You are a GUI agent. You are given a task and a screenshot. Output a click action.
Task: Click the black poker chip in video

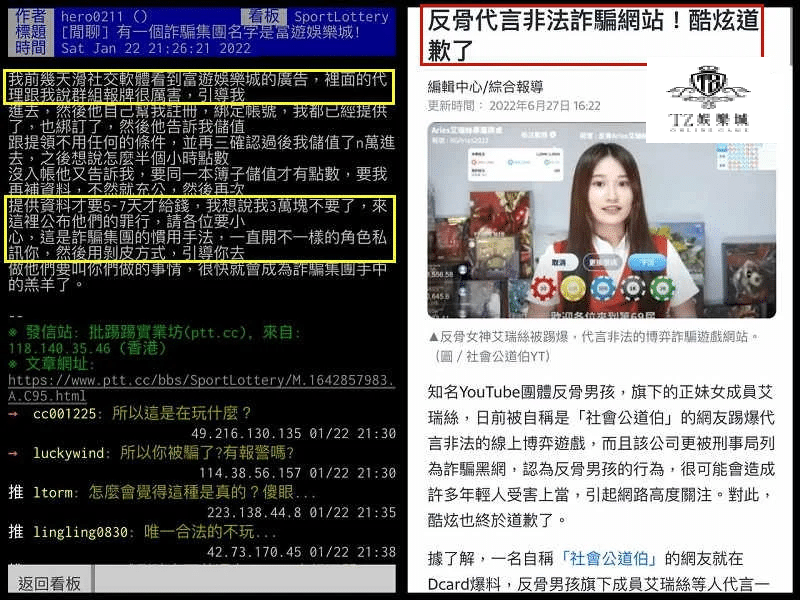pos(633,289)
